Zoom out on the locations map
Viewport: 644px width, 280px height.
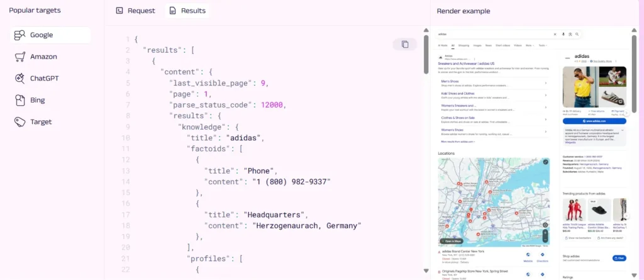[545, 239]
